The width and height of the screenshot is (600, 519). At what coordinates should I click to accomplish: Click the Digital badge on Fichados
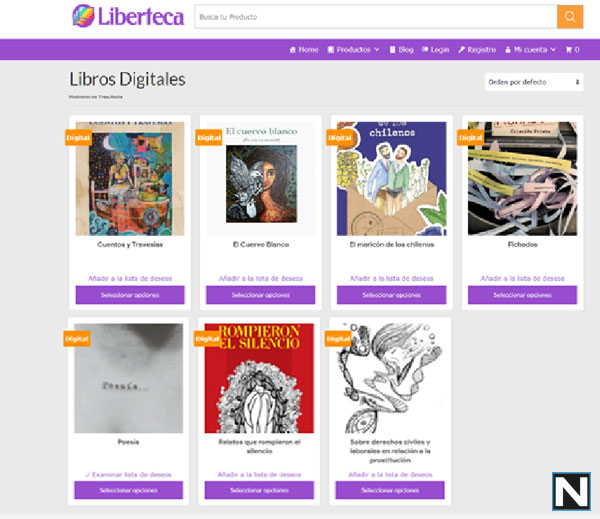(470, 138)
